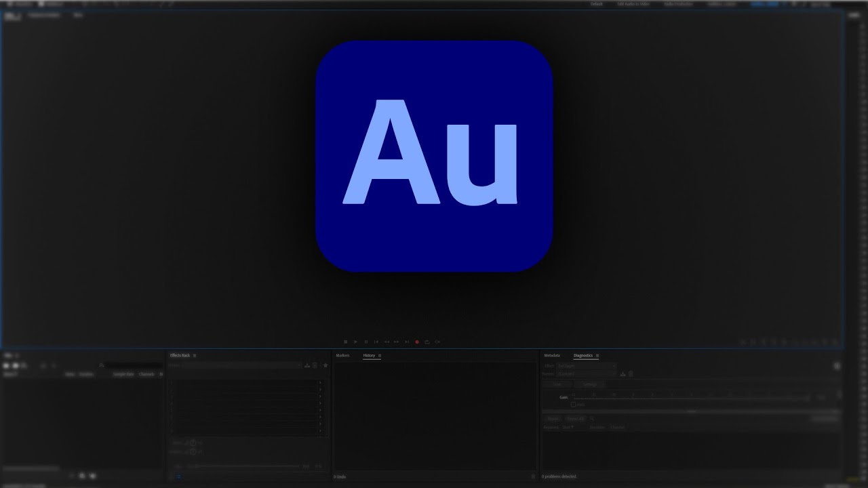The width and height of the screenshot is (868, 488).
Task: Move playhead to next with transport button
Action: pos(407,342)
